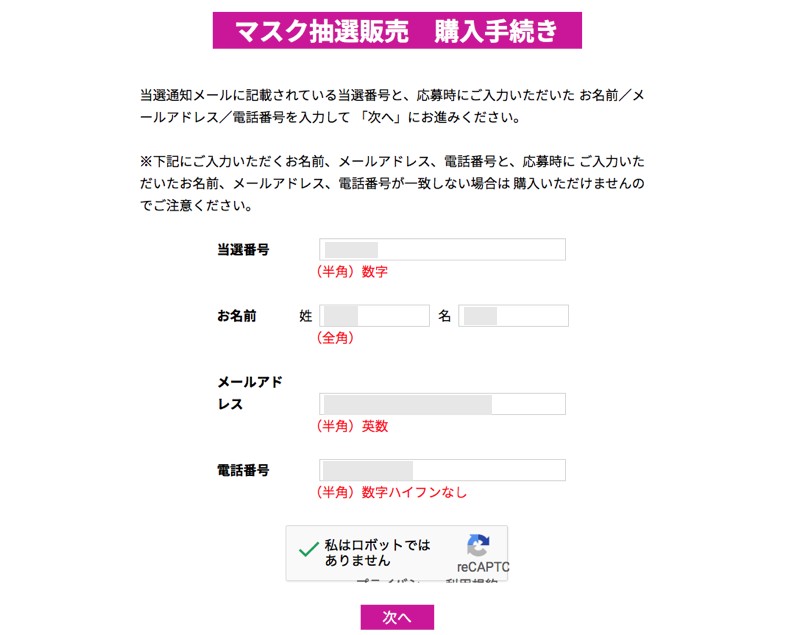Click the red (半角)数字 hint under 当選番号
The width and height of the screenshot is (800, 635).
coord(351,272)
